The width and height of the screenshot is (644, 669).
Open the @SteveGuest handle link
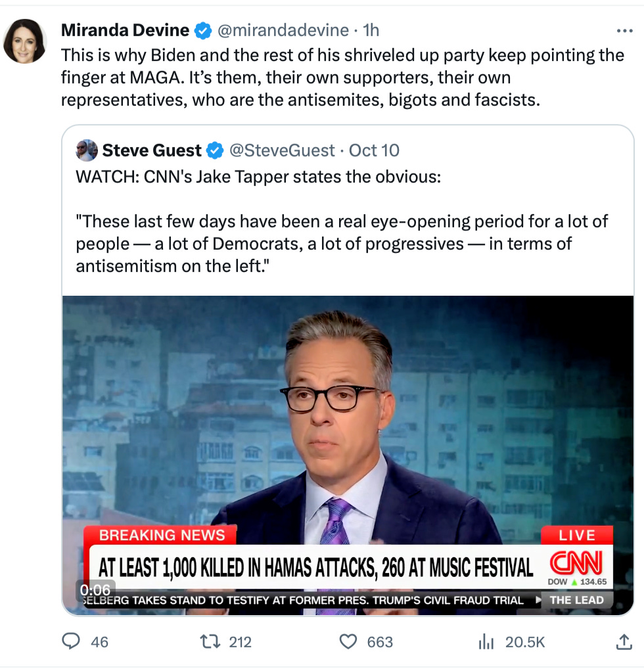click(x=282, y=150)
